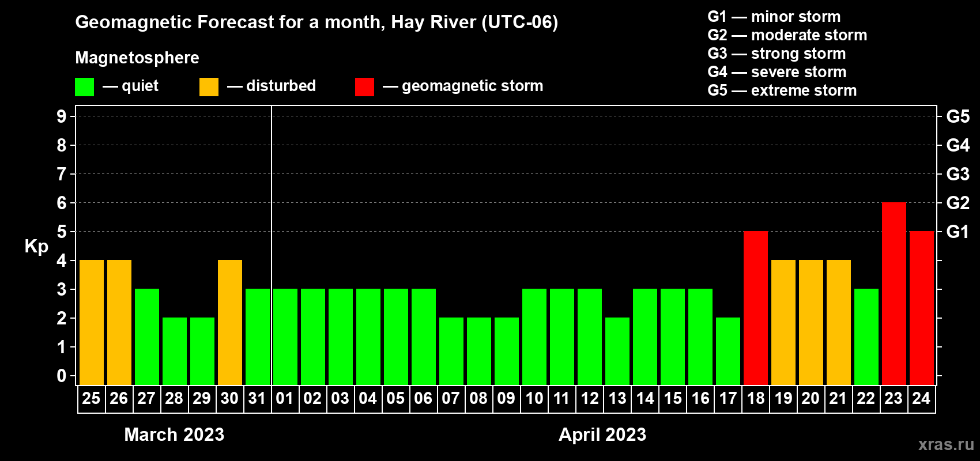980x461 pixels.
Task: Click the 'G3 — strong storm' legend text
Action: [x=777, y=54]
